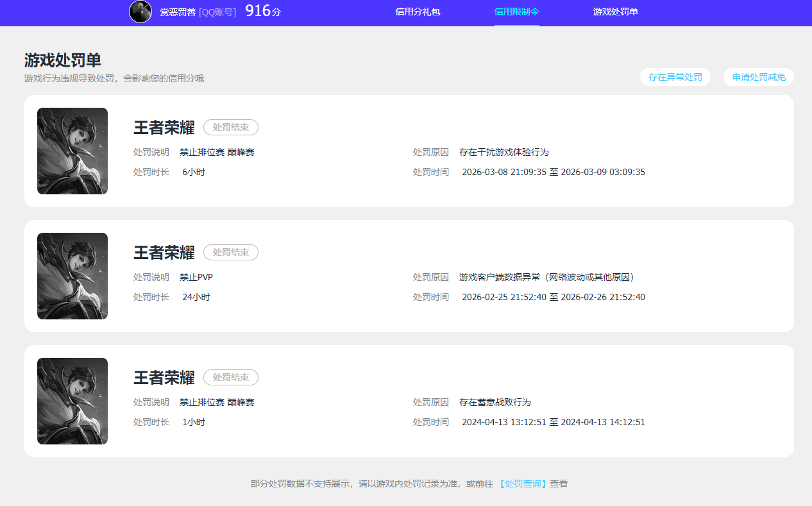
Task: Click the 游戏处罚单 page heading
Action: point(63,60)
